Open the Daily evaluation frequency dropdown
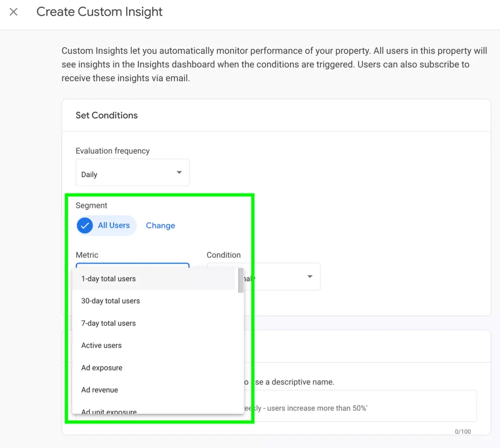The width and height of the screenshot is (500, 448). [132, 172]
